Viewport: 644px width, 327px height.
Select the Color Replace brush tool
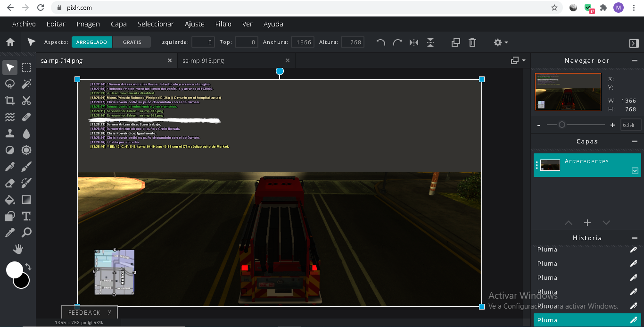click(26, 183)
